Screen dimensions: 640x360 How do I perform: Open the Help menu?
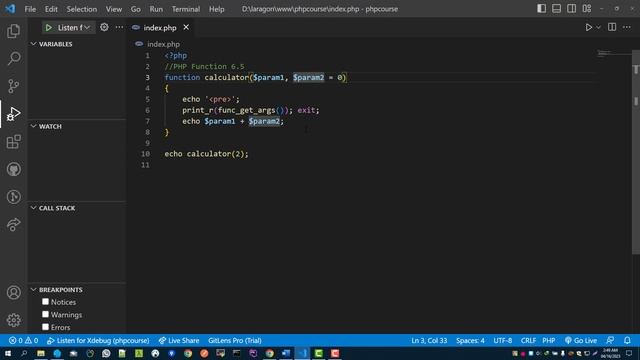(x=217, y=9)
